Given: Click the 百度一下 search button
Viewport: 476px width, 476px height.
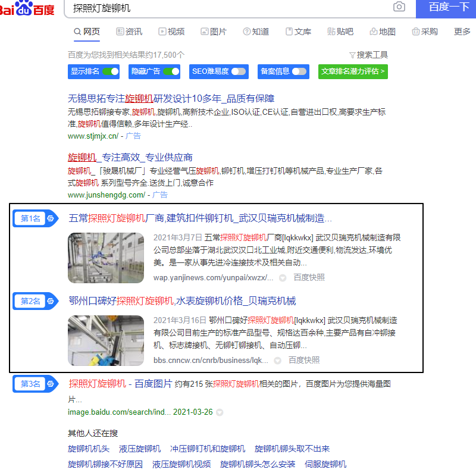Looking at the screenshot, I should [446, 8].
